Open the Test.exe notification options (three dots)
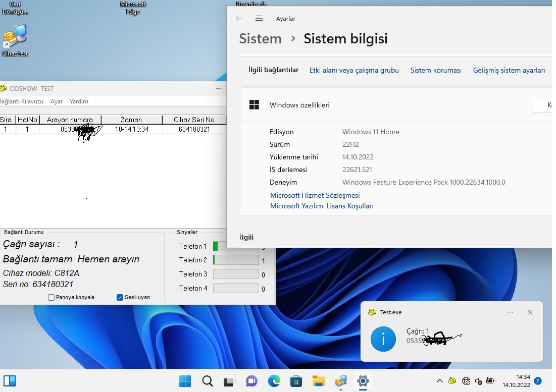 click(510, 312)
